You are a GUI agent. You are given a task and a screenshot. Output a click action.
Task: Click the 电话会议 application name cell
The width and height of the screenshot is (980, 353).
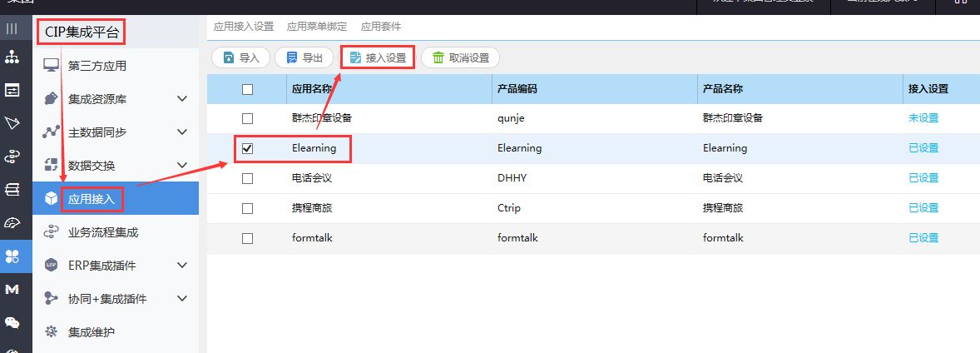(x=389, y=178)
